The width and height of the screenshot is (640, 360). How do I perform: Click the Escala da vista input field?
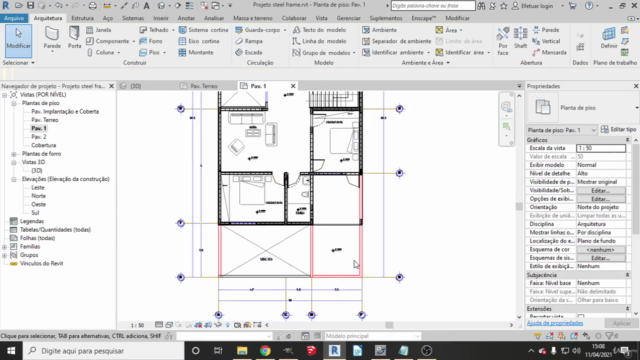click(600, 148)
